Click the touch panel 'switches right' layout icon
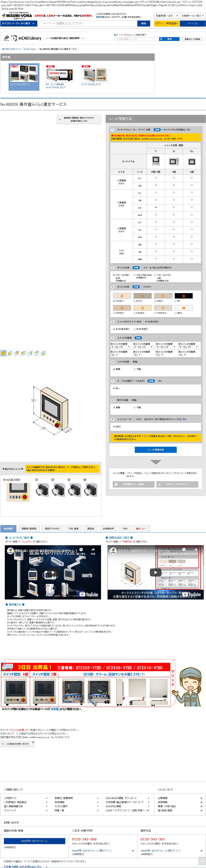The height and width of the screenshot is (868, 206). pos(174,161)
